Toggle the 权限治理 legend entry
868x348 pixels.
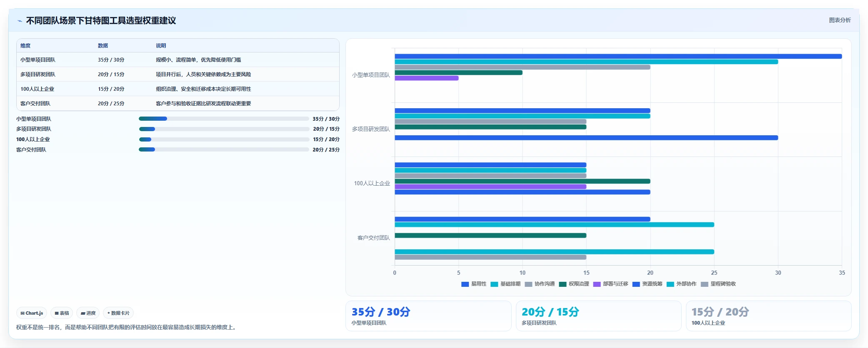(x=574, y=284)
